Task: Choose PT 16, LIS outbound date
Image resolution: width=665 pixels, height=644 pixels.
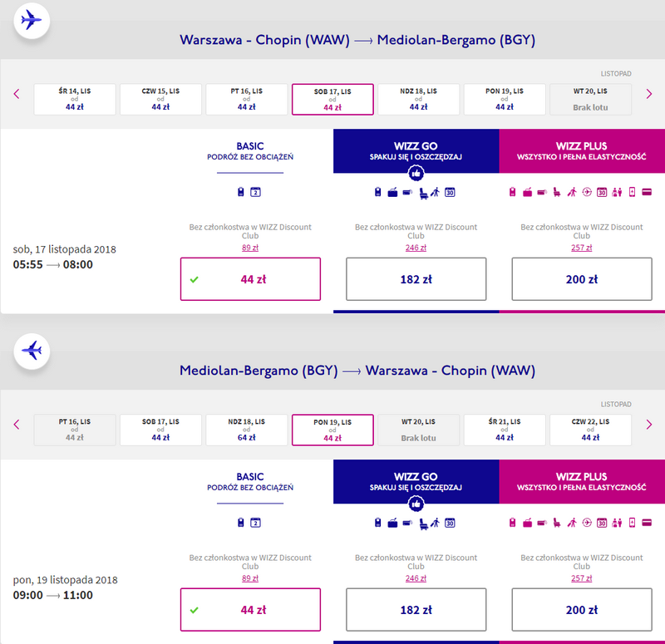Action: point(247,99)
